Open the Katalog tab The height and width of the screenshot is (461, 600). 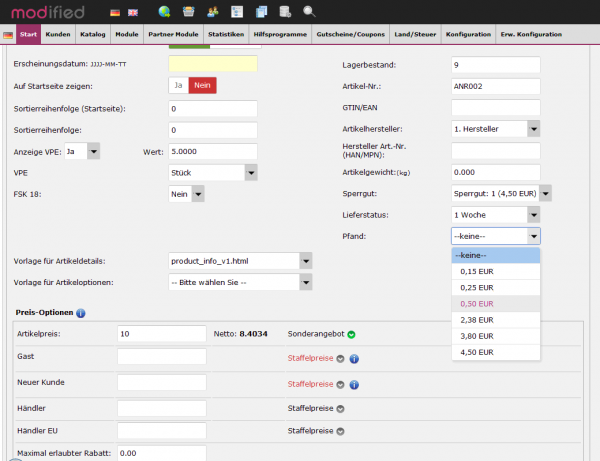93,35
